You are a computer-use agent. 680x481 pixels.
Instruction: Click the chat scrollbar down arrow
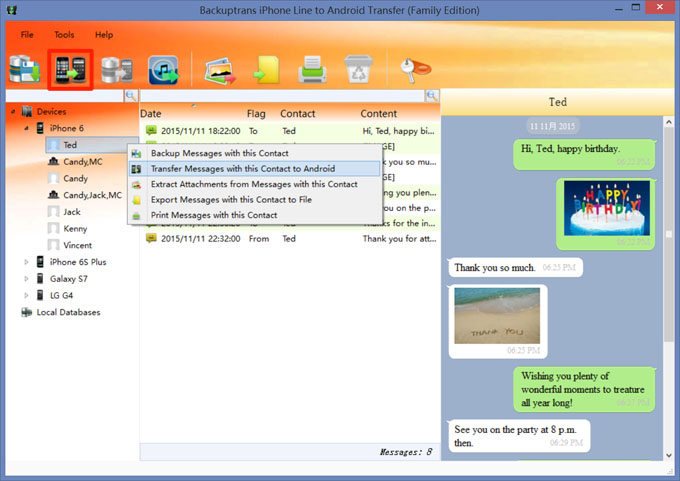coord(669,455)
